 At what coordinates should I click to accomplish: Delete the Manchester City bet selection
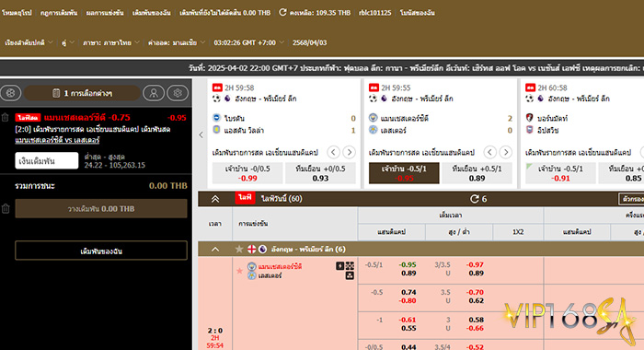[5, 118]
